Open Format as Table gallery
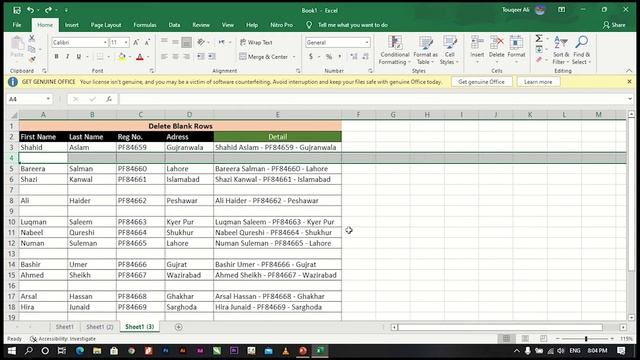The image size is (640, 360). [425, 50]
